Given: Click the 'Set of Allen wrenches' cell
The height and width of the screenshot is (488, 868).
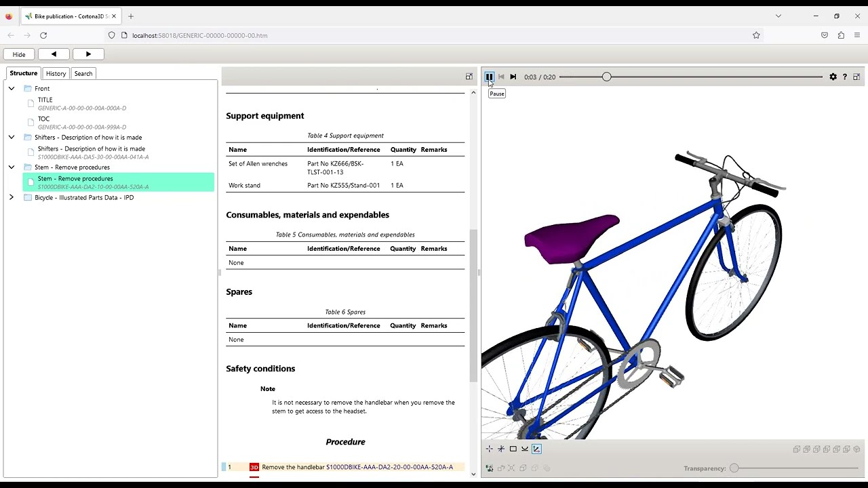Looking at the screenshot, I should tap(258, 164).
